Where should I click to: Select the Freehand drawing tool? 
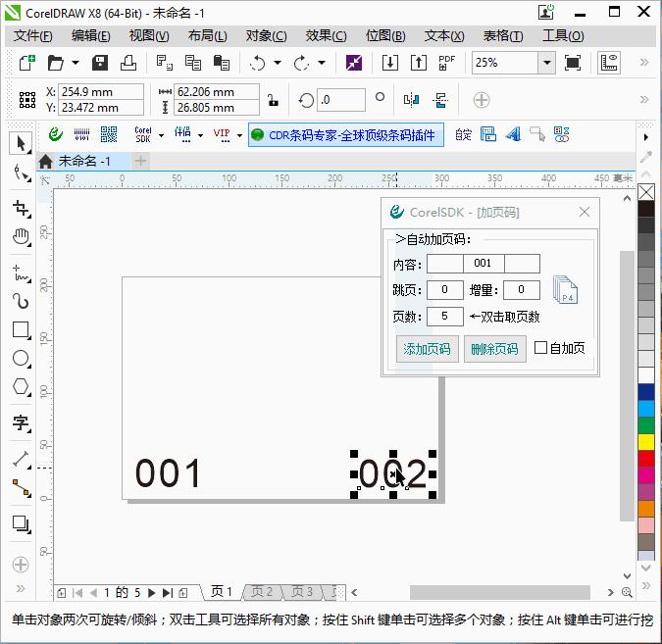[x=22, y=273]
